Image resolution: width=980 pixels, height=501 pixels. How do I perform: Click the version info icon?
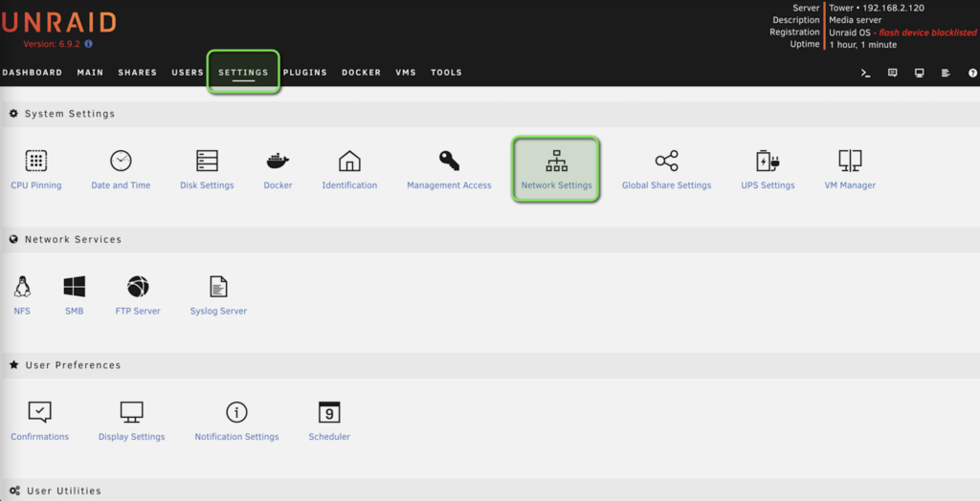tap(89, 44)
